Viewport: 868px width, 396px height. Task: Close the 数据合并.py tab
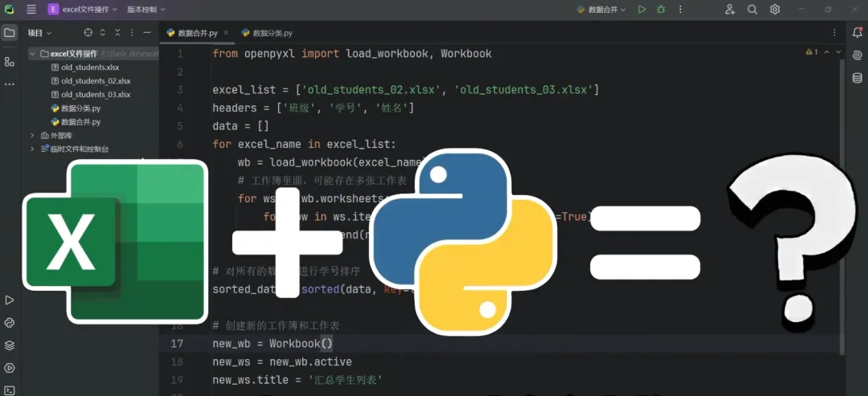226,33
